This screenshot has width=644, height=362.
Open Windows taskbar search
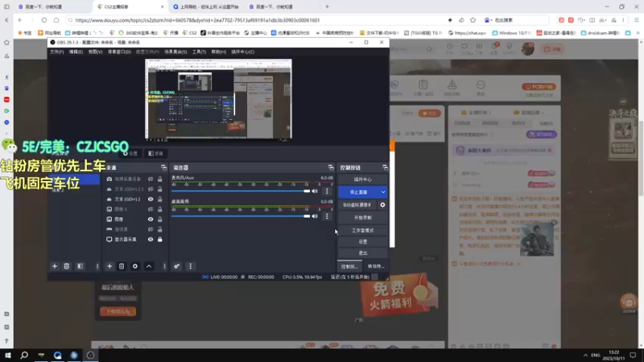coord(24,355)
